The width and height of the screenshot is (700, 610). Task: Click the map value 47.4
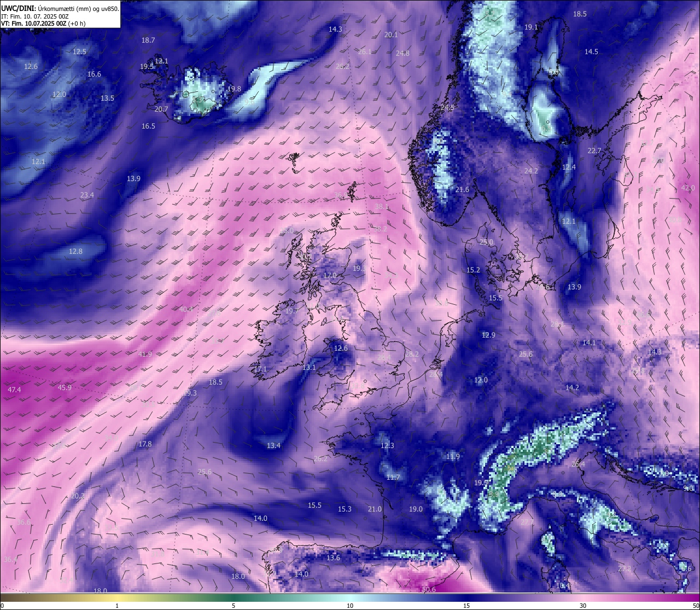(14, 390)
